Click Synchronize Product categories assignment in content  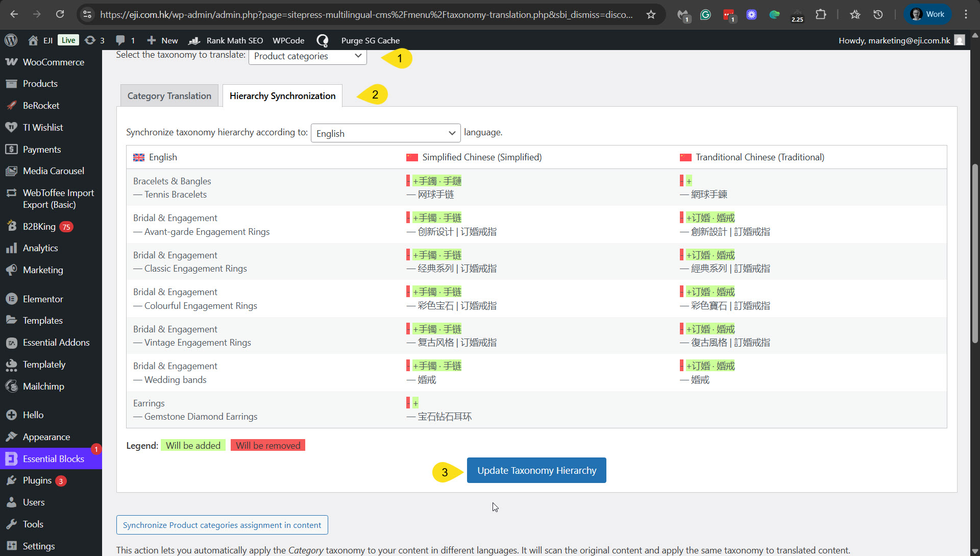pos(222,525)
